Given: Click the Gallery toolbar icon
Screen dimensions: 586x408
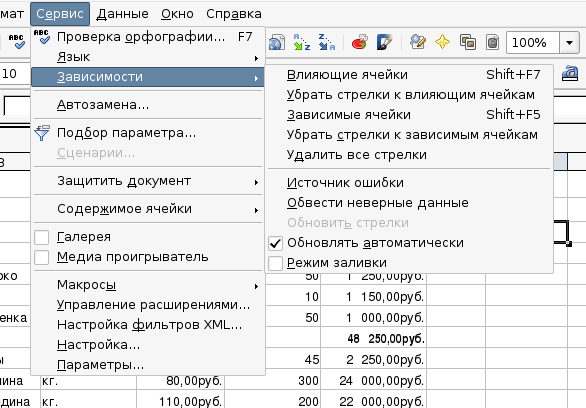Looking at the screenshot, I should pos(468,42).
